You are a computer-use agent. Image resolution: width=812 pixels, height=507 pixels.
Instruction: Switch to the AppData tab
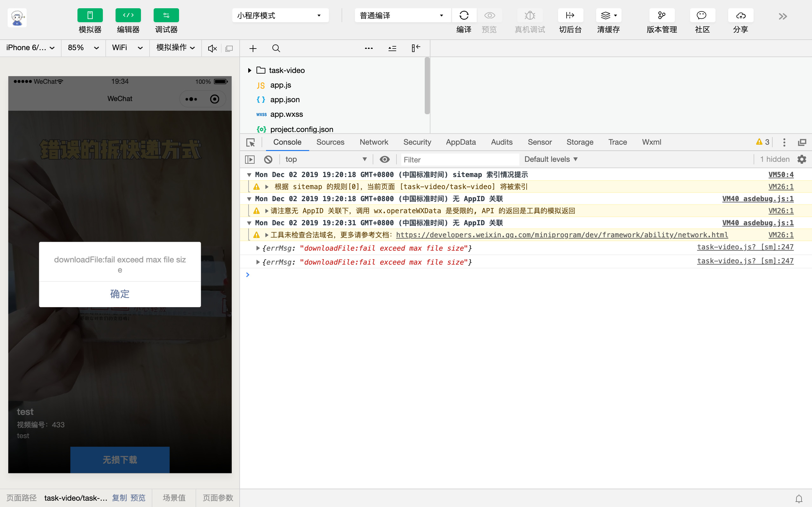(x=461, y=142)
